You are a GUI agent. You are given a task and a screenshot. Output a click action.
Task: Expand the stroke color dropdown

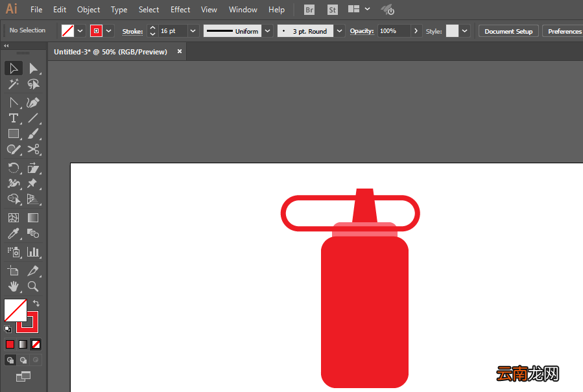coord(108,31)
